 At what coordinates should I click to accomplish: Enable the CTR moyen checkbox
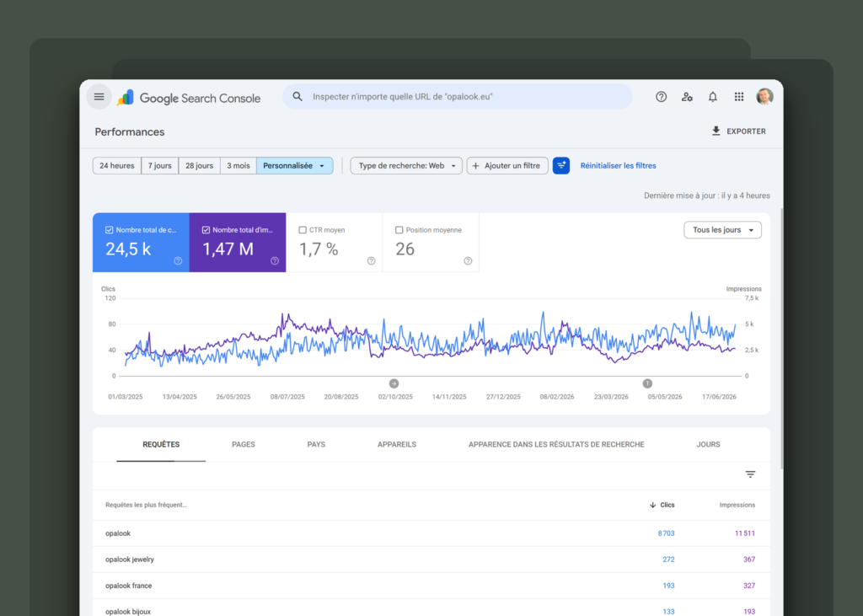[x=303, y=230]
